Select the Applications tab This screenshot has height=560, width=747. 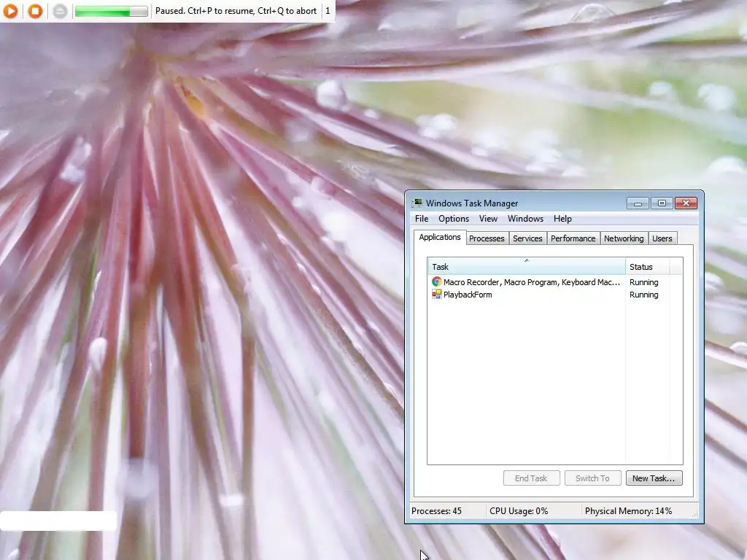click(440, 237)
